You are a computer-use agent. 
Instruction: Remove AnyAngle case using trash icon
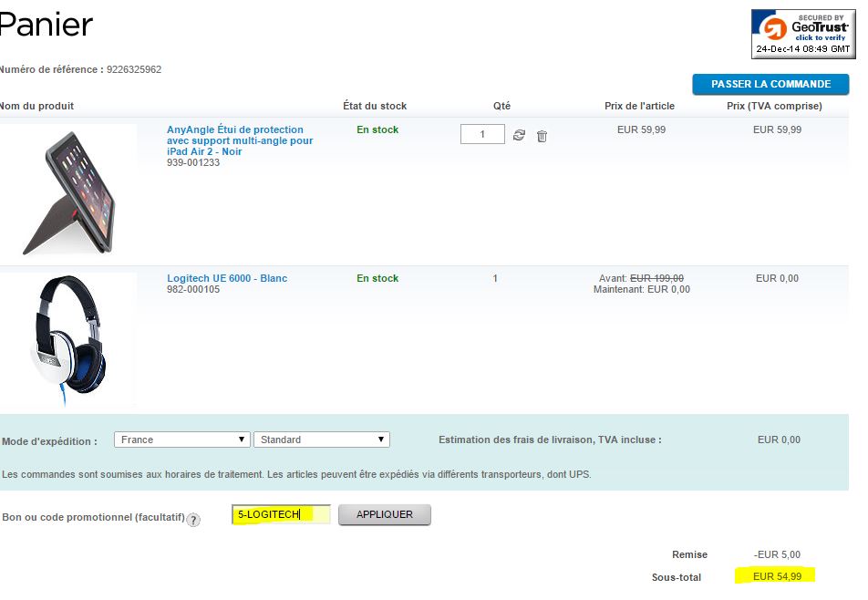(x=542, y=136)
